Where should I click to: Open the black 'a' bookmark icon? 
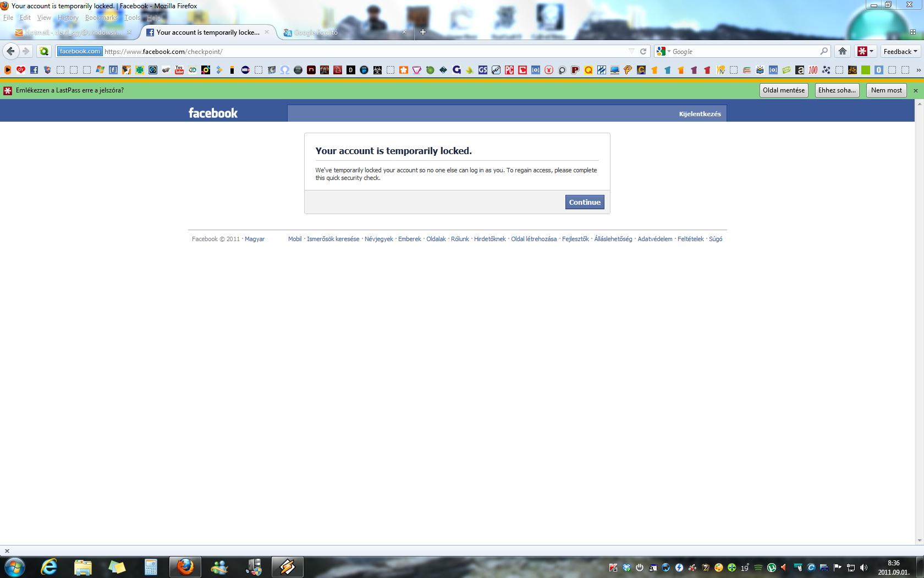pos(800,70)
